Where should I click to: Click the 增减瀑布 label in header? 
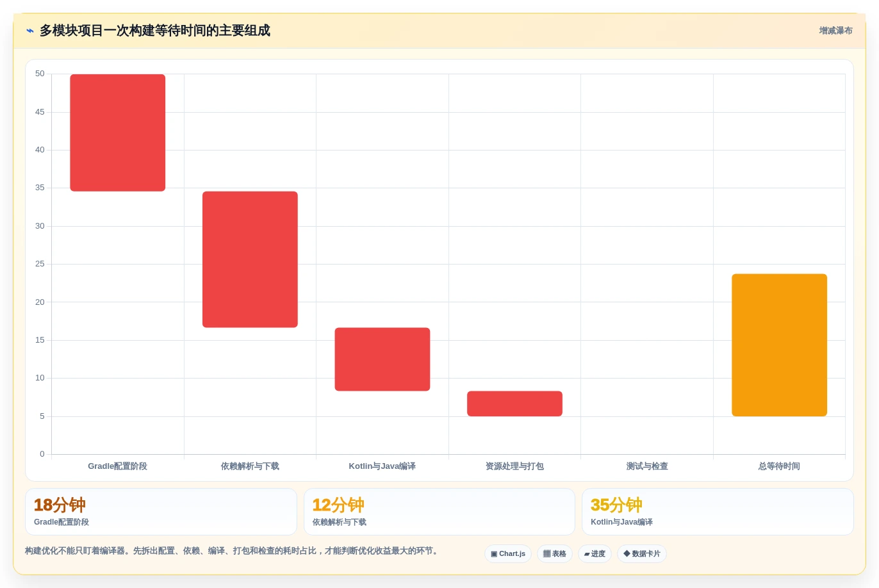[835, 31]
